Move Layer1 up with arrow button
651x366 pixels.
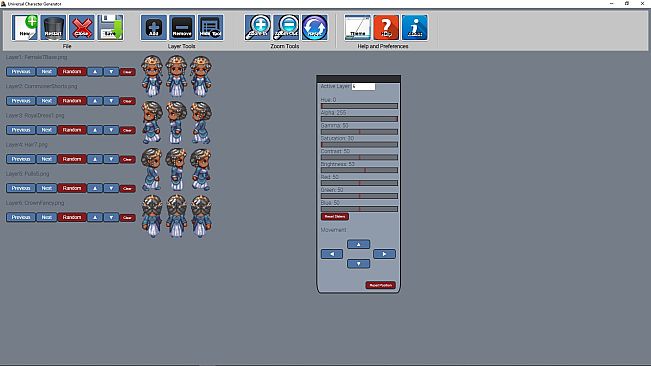pyautogui.click(x=95, y=72)
